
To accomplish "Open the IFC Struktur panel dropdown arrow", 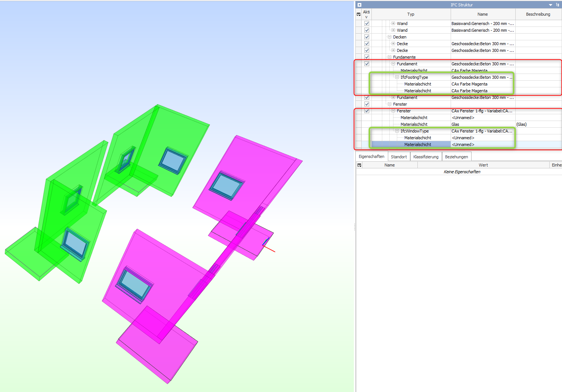I will point(550,5).
